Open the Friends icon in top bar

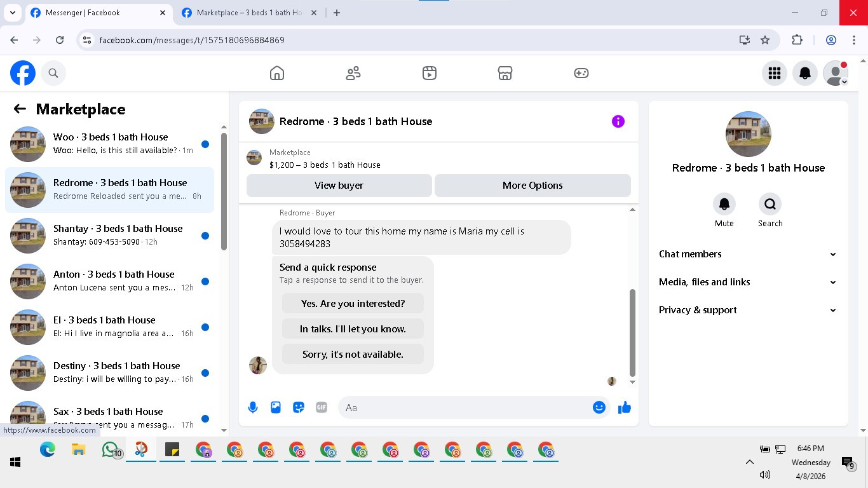click(353, 73)
